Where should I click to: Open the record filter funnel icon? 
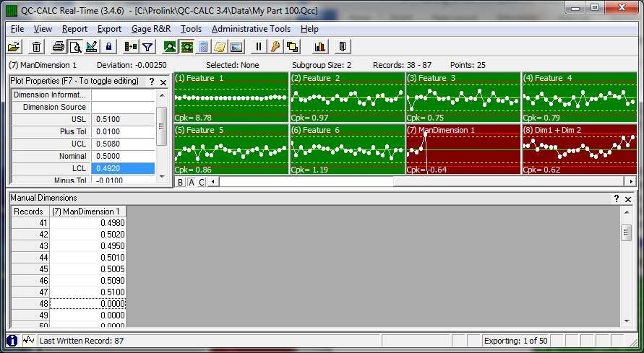point(147,47)
